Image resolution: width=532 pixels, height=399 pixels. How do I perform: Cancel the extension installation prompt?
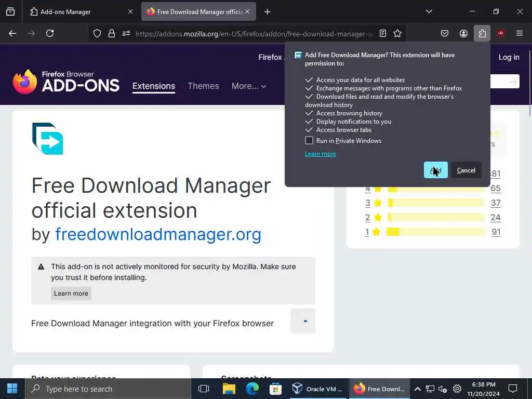pyautogui.click(x=466, y=170)
